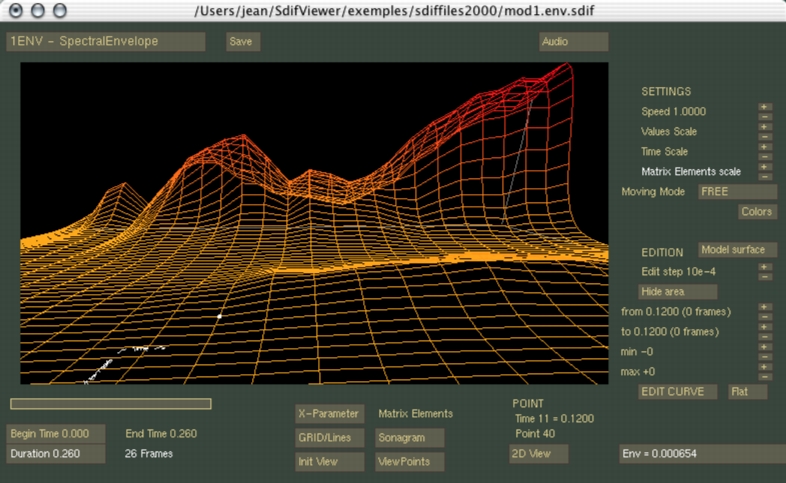
Task: Open the Sonagram view
Action: click(409, 437)
